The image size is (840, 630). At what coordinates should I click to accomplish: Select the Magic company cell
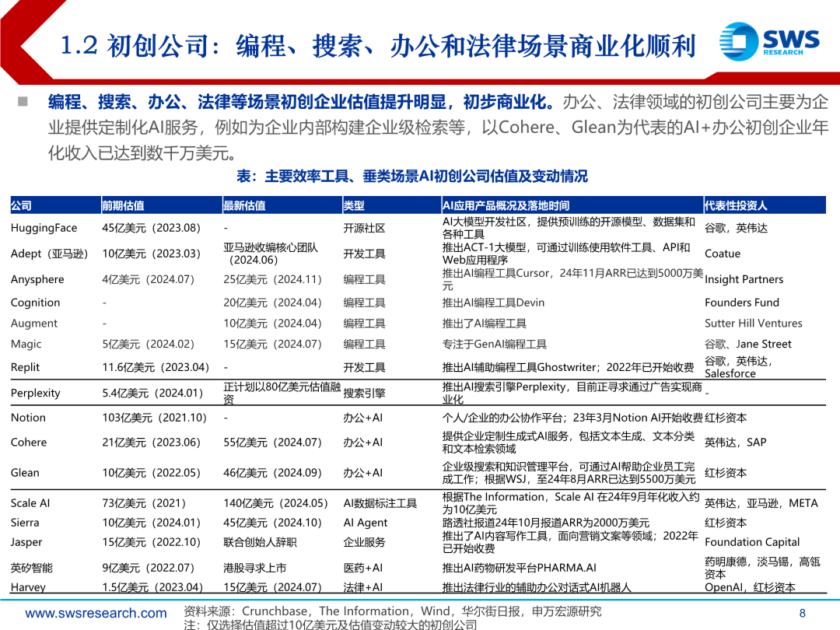coord(26,344)
